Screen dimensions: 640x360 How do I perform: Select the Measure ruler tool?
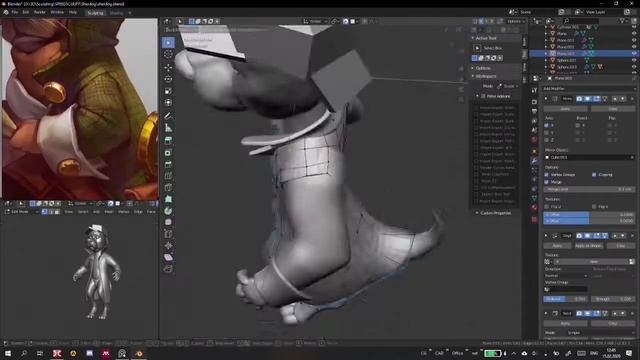[168, 128]
